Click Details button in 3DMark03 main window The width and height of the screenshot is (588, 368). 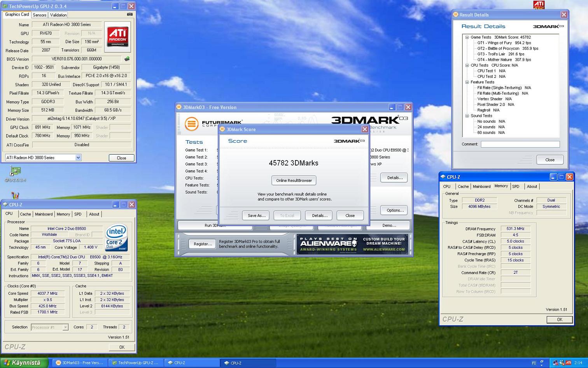(394, 178)
